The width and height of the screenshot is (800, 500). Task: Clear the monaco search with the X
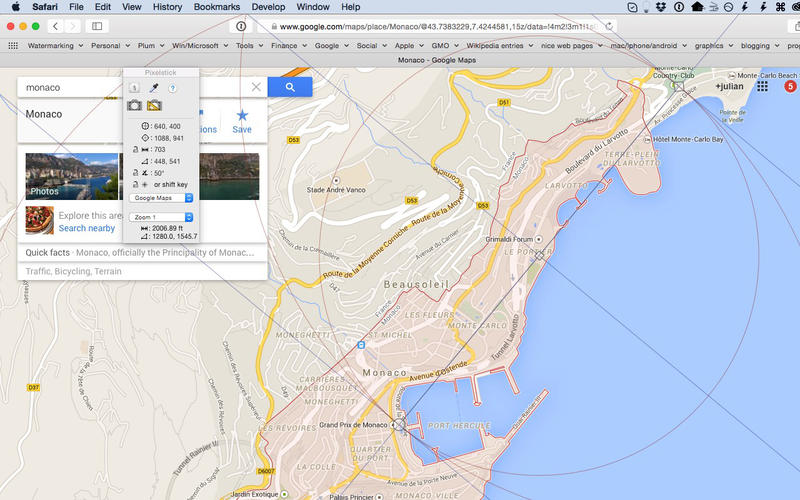point(256,87)
